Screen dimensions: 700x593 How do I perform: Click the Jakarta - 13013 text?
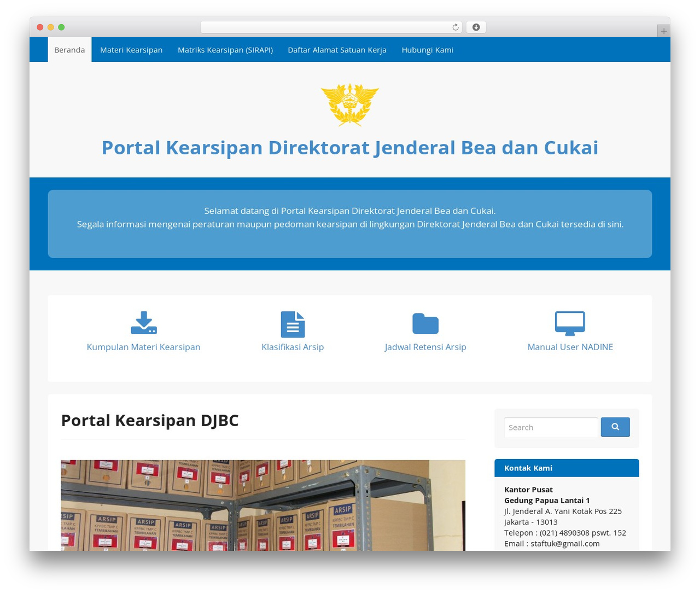pos(531,522)
